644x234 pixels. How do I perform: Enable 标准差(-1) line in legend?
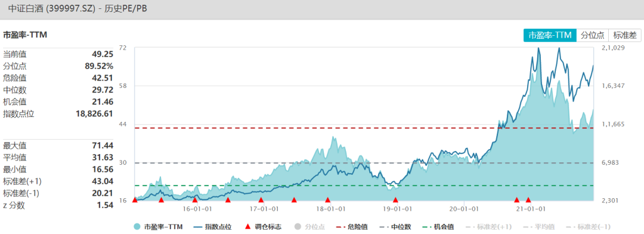(x=588, y=227)
